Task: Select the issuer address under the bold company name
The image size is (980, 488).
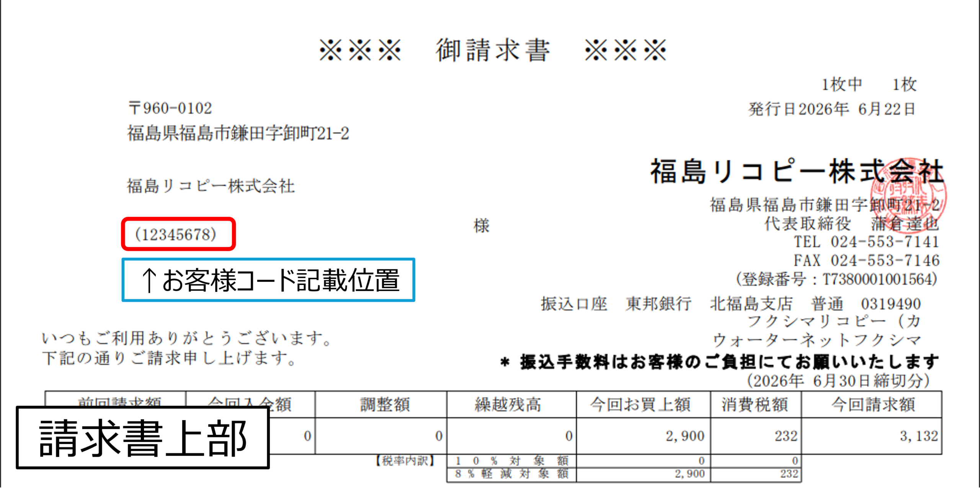Action: tap(825, 205)
